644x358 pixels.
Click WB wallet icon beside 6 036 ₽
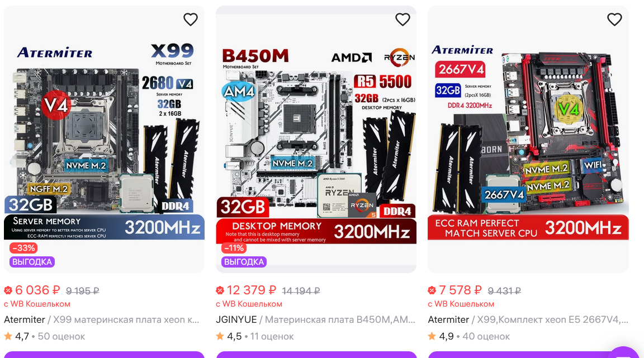pos(8,290)
